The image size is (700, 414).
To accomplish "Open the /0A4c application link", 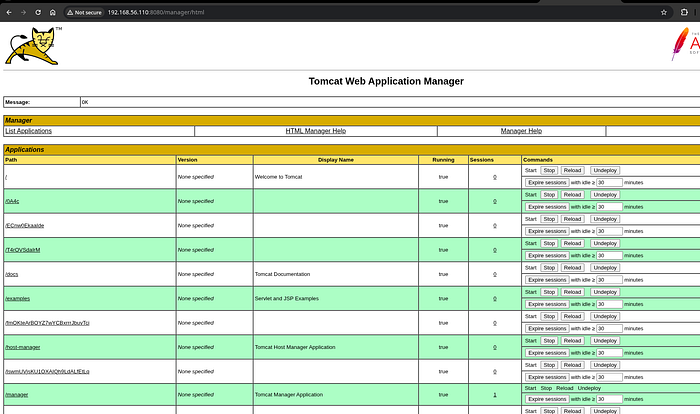I will 12,201.
